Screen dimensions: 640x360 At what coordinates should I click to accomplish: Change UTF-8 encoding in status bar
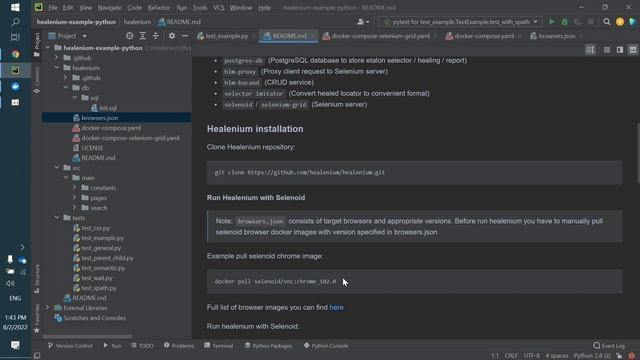pyautogui.click(x=531, y=356)
